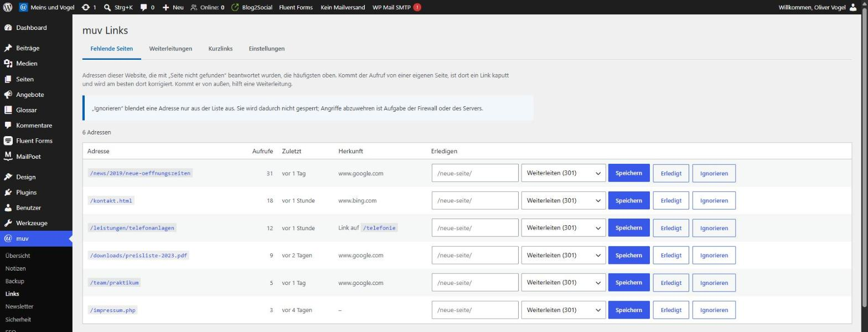
Task: Click the Aufrufe column header
Action: point(262,151)
